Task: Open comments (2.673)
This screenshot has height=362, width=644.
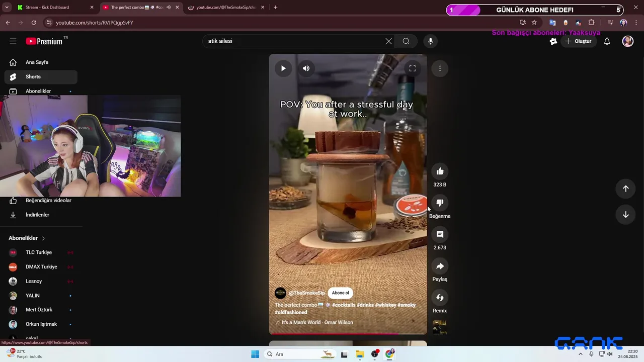Action: coord(440,234)
